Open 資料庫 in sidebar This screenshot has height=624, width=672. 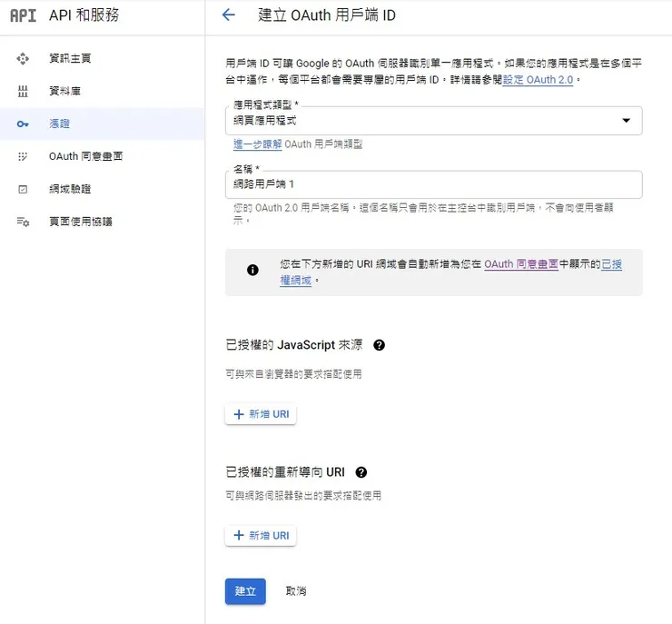click(x=102, y=91)
